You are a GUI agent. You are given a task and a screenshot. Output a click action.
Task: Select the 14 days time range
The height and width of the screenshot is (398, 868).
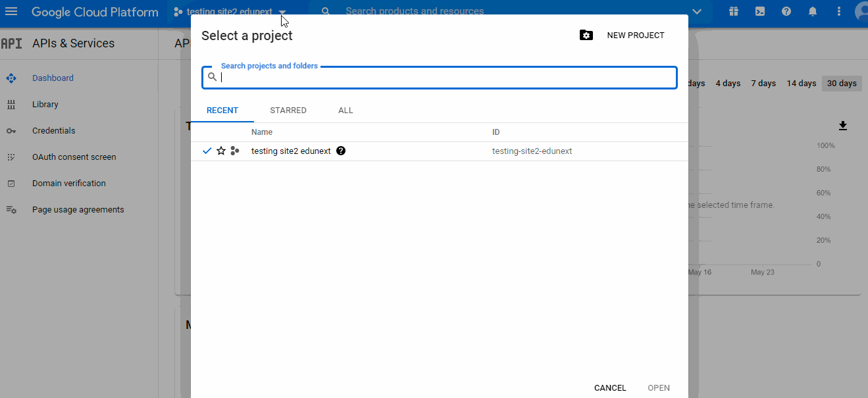click(802, 84)
